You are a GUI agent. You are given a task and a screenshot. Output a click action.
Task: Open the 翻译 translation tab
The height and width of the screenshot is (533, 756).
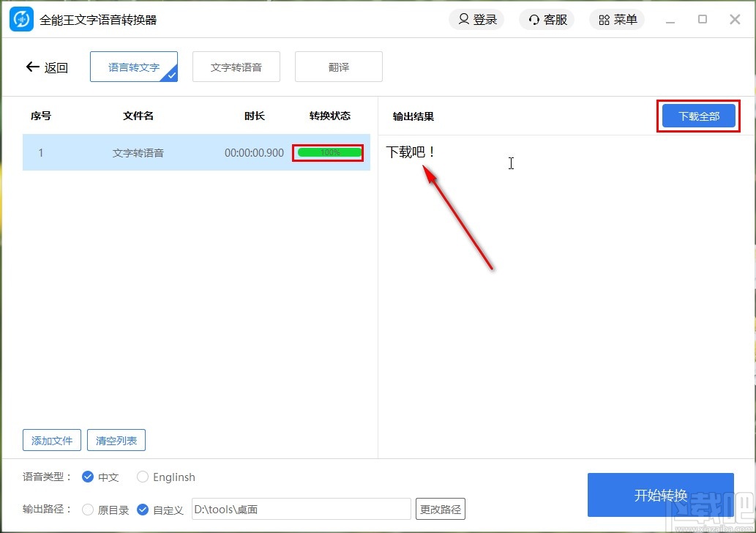click(x=338, y=66)
